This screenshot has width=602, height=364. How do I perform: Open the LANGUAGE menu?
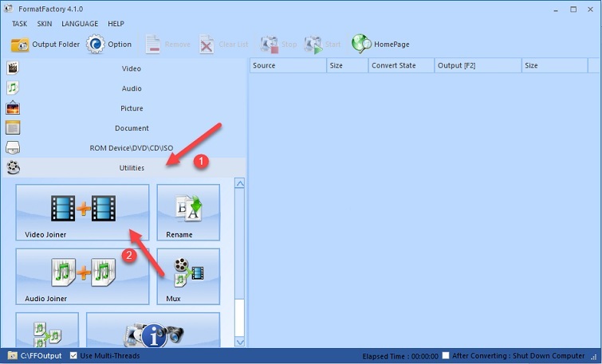[80, 24]
